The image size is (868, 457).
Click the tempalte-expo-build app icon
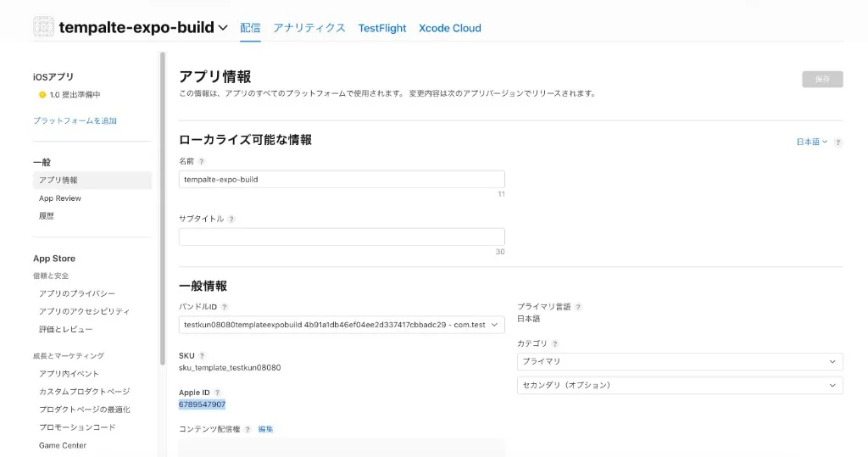coord(43,26)
